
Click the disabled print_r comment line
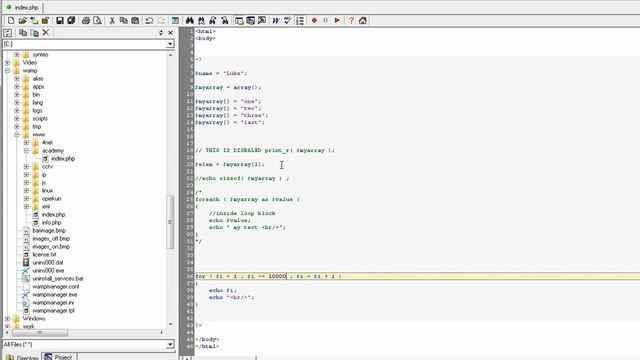264,151
